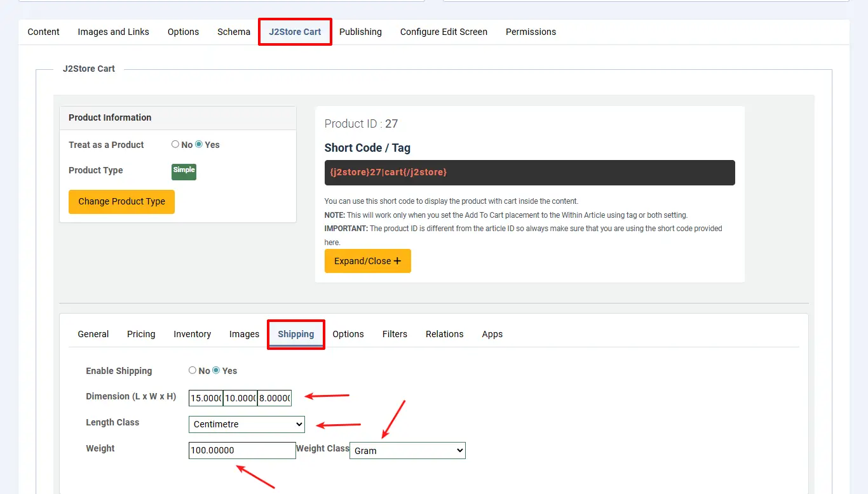Switch to the Relations tab

click(x=445, y=334)
